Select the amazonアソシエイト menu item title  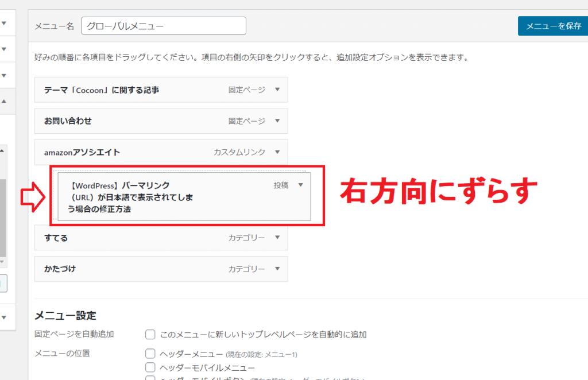pyautogui.click(x=82, y=152)
